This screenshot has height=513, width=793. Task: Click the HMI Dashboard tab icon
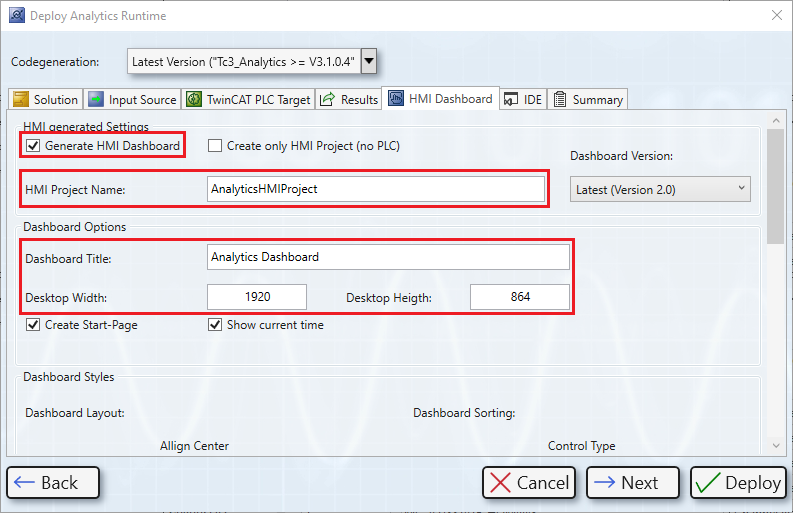pyautogui.click(x=396, y=98)
